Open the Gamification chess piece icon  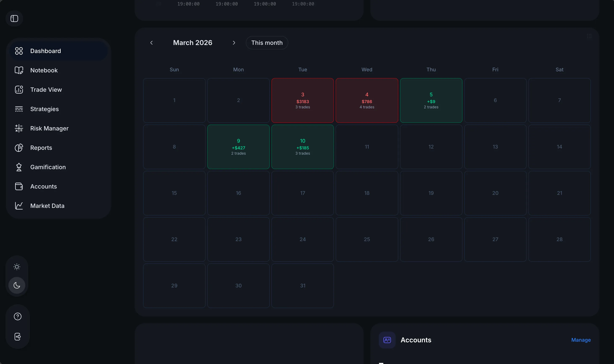coord(19,167)
